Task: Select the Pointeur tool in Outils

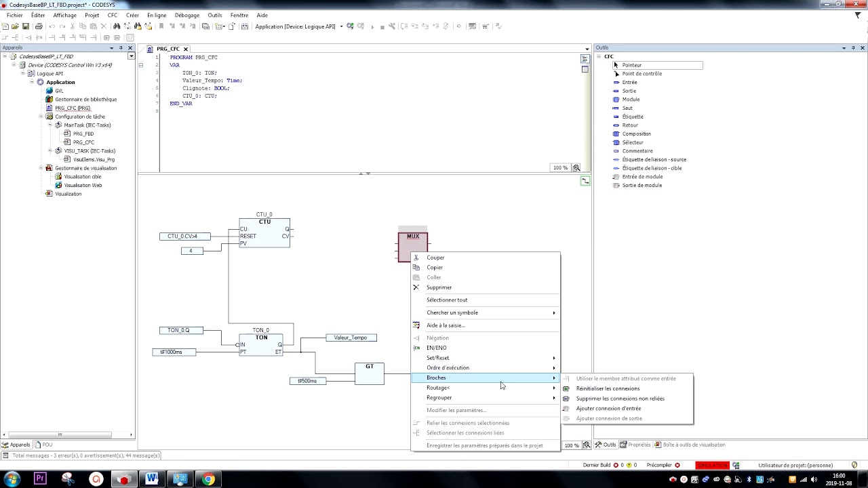Action: [x=657, y=65]
